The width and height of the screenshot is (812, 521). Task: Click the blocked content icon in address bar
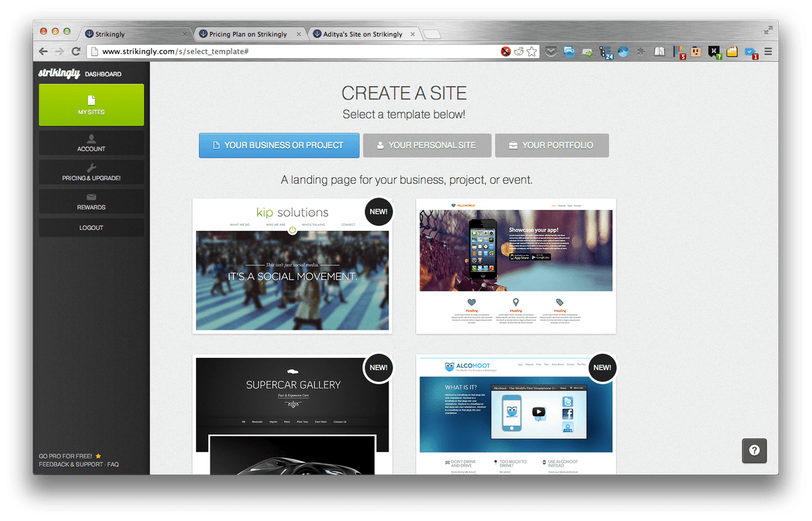pyautogui.click(x=505, y=51)
